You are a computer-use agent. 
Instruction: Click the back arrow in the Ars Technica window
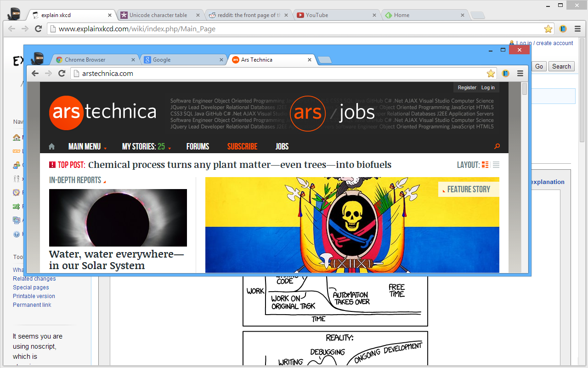click(35, 74)
